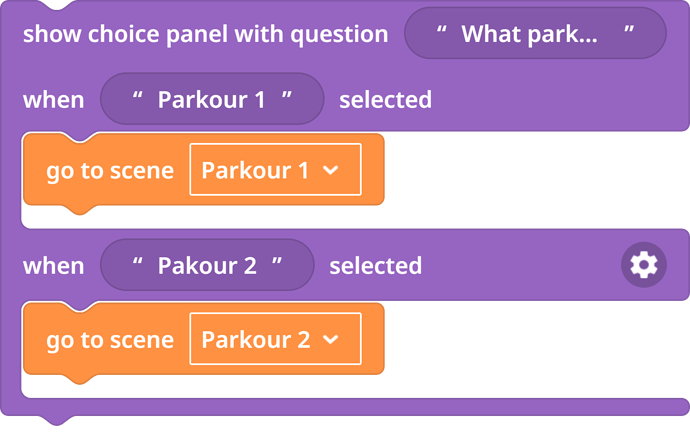Click the purple block's bottom bar
The height and width of the screenshot is (438, 690).
pyautogui.click(x=345, y=407)
